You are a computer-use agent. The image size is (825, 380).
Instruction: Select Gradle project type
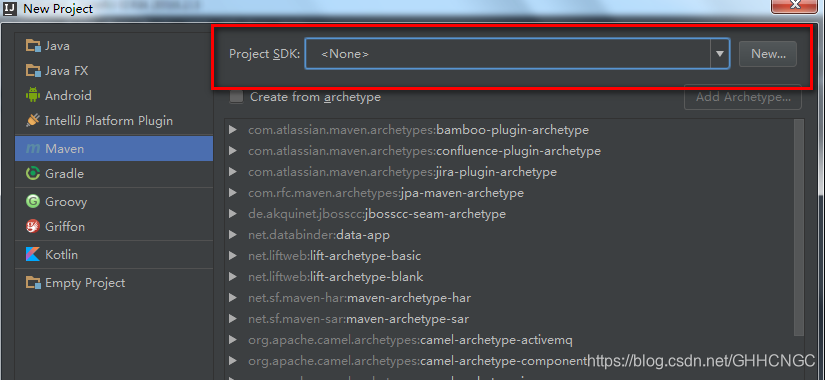click(114, 173)
